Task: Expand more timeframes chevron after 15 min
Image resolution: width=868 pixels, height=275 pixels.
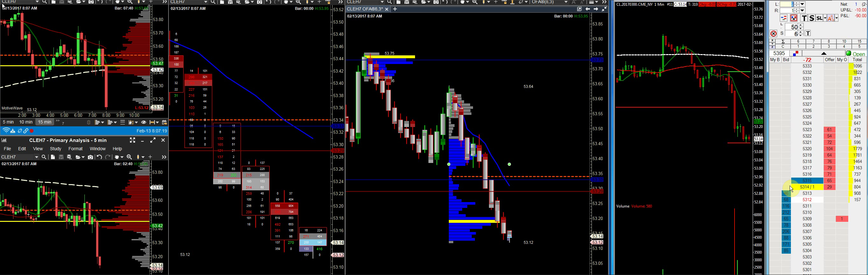Action: tap(58, 121)
